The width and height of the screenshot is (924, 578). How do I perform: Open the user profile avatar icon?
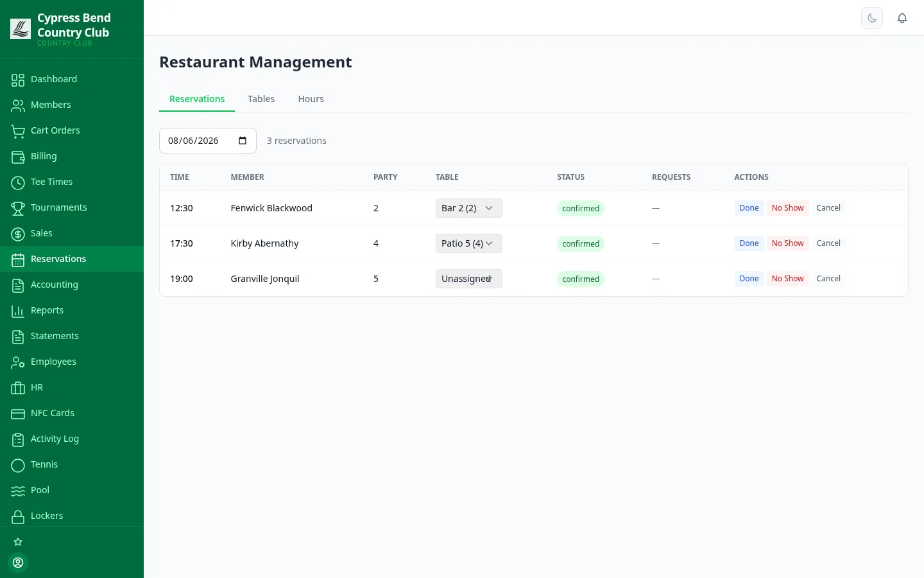18,563
